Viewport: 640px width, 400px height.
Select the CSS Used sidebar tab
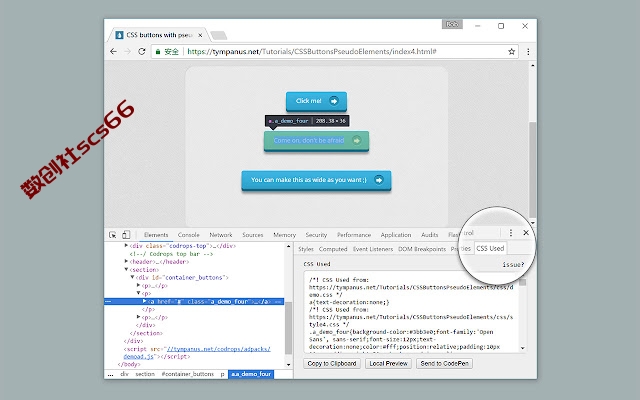[x=490, y=248]
